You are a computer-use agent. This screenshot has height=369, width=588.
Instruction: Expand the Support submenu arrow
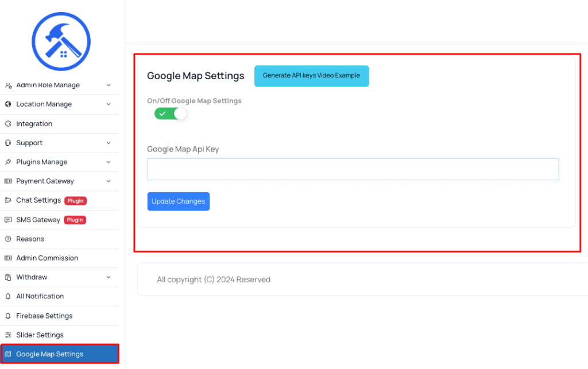tap(109, 143)
